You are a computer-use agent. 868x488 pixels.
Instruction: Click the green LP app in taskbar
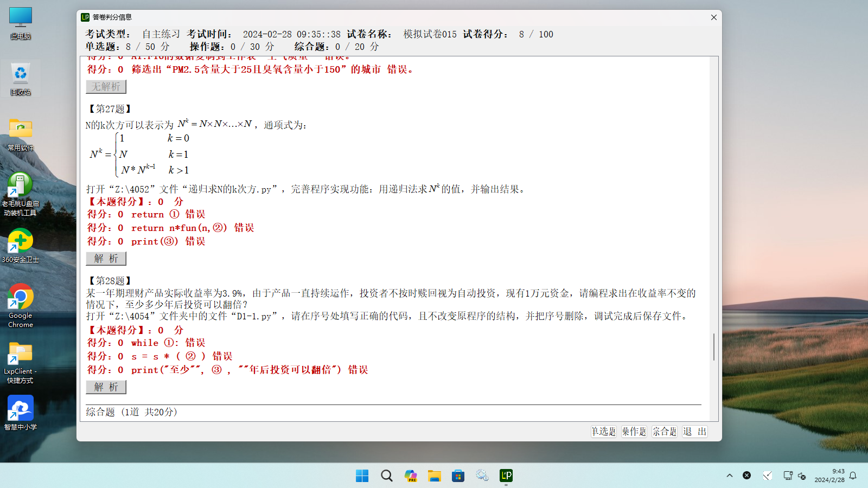[506, 476]
